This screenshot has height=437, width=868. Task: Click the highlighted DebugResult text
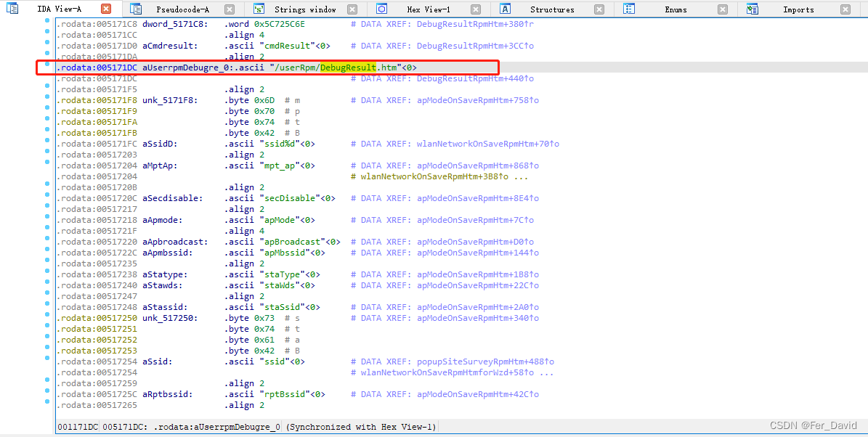348,68
